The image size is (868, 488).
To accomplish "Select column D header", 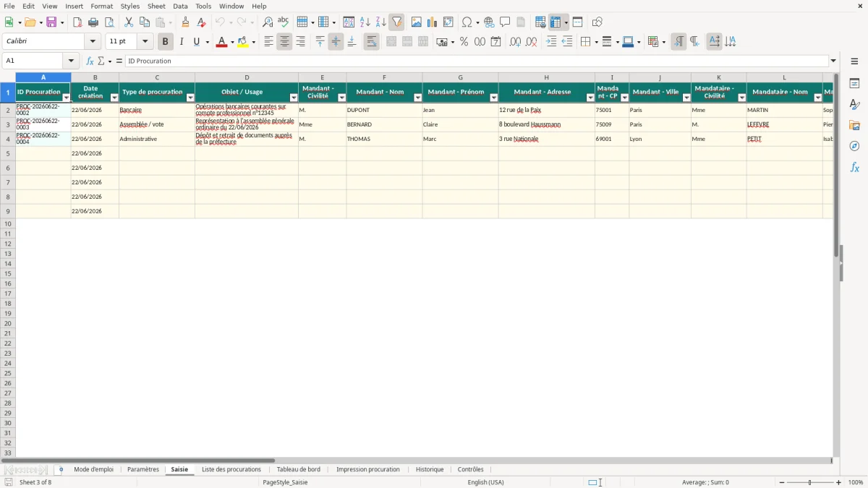I will coord(247,77).
